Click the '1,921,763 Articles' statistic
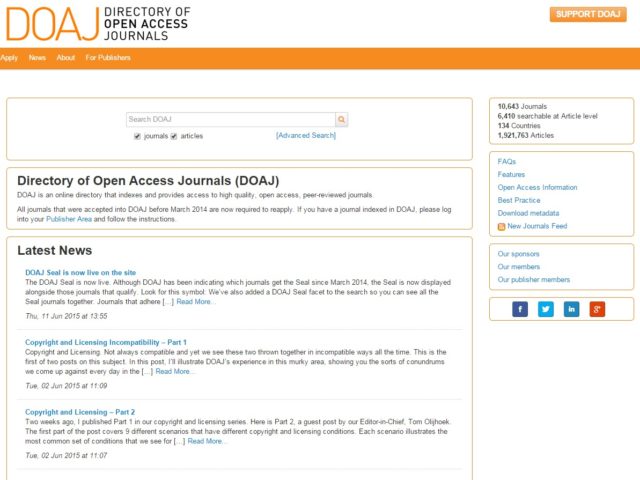The image size is (640, 480). click(526, 136)
